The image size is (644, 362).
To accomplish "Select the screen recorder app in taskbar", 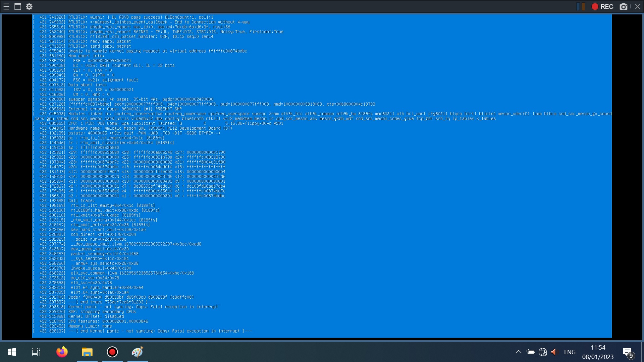I will click(112, 352).
